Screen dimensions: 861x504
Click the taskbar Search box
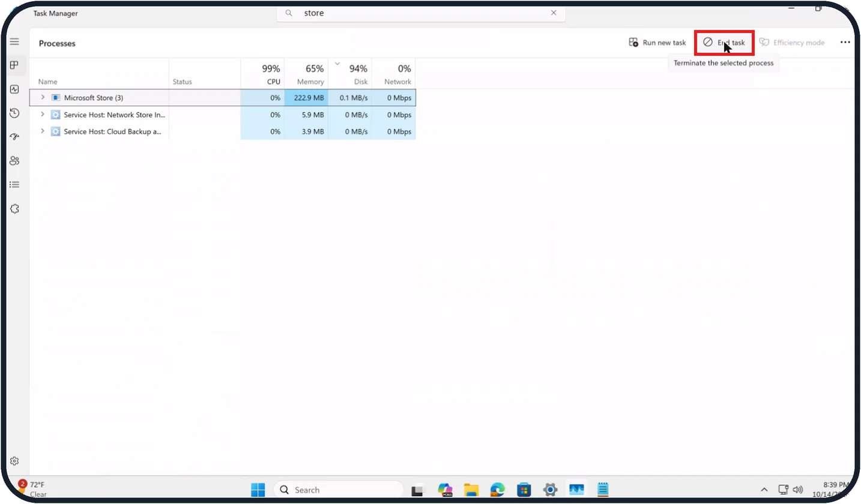click(338, 490)
